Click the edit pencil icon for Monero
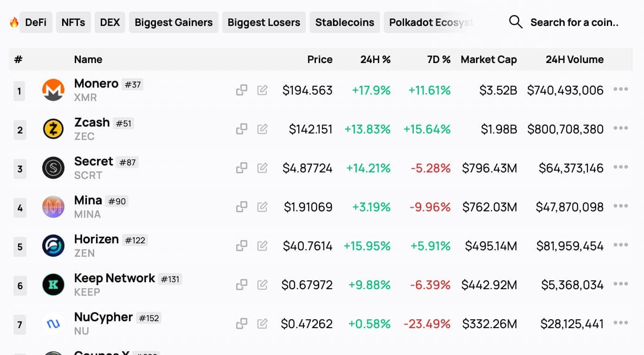The image size is (644, 355). [263, 90]
